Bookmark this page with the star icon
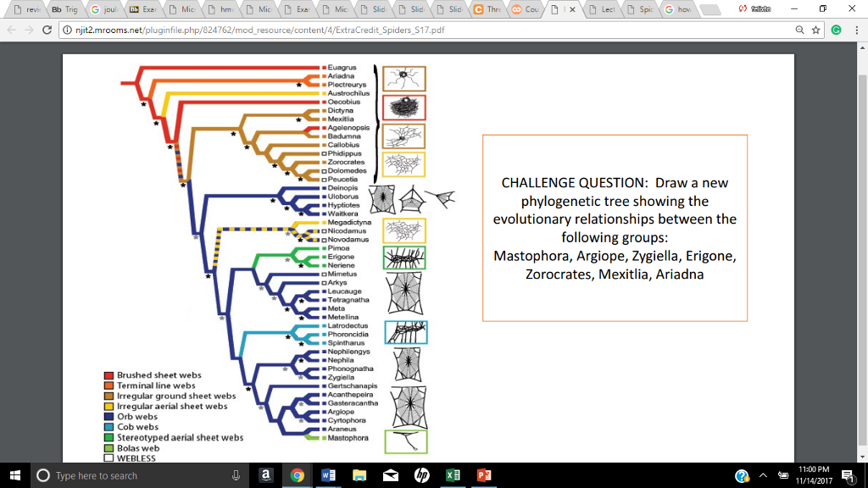The image size is (868, 488). pyautogui.click(x=816, y=30)
